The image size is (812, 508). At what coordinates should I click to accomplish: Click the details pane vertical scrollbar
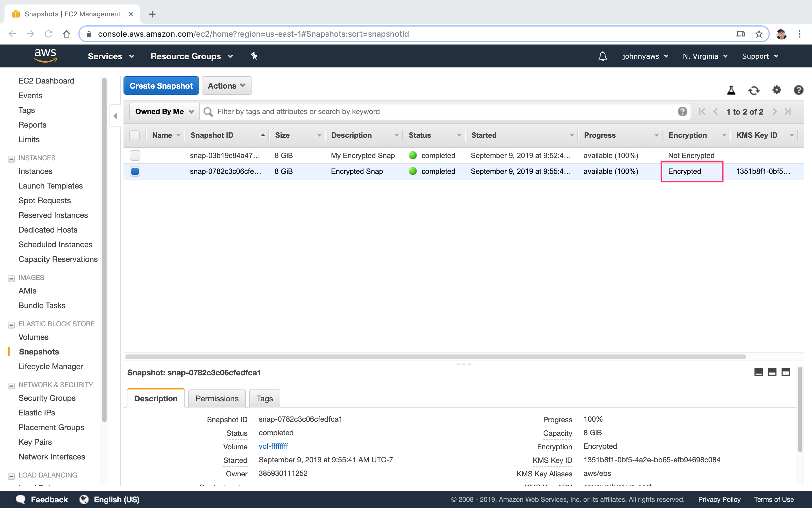[x=800, y=410]
